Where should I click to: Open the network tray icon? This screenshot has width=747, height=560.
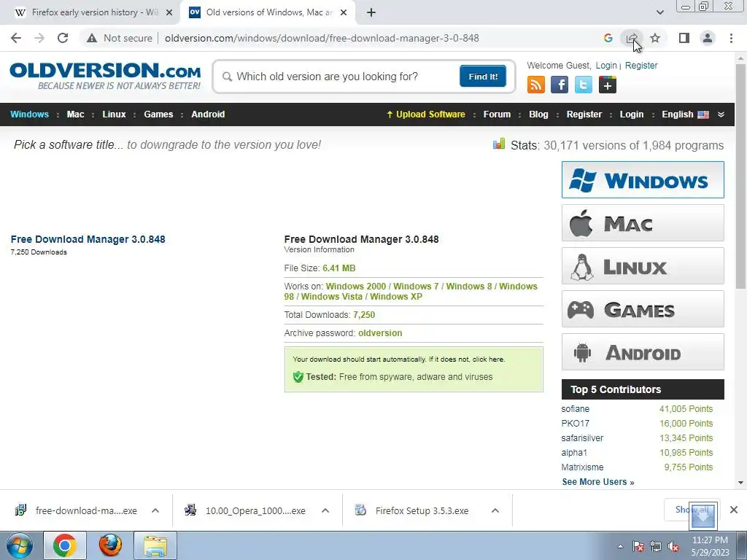click(x=656, y=547)
